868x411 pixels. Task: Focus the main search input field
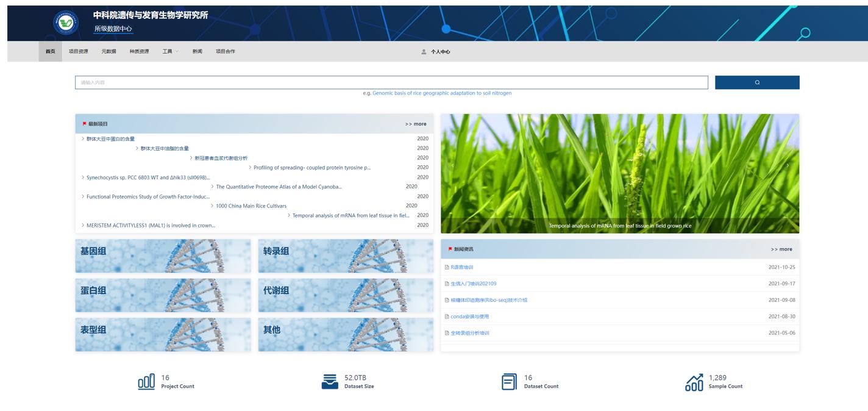[x=391, y=82]
